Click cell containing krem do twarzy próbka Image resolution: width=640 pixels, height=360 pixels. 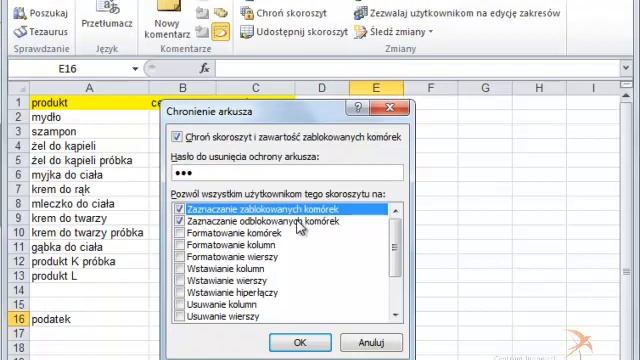pos(89,233)
